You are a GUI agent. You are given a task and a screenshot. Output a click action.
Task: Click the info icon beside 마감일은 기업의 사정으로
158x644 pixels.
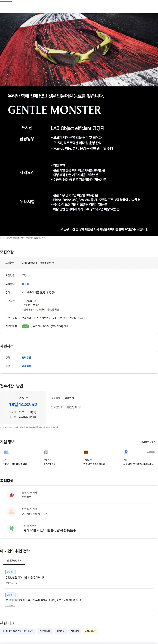2,428
